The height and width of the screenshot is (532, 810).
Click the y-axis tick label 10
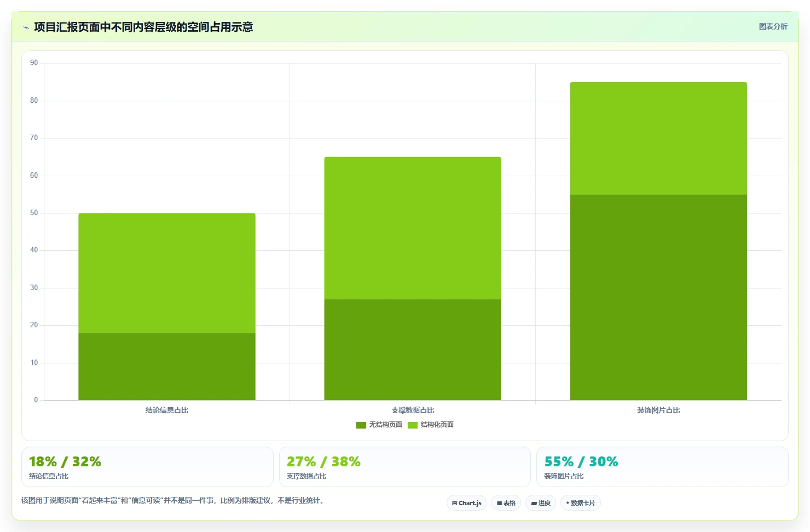click(x=34, y=363)
